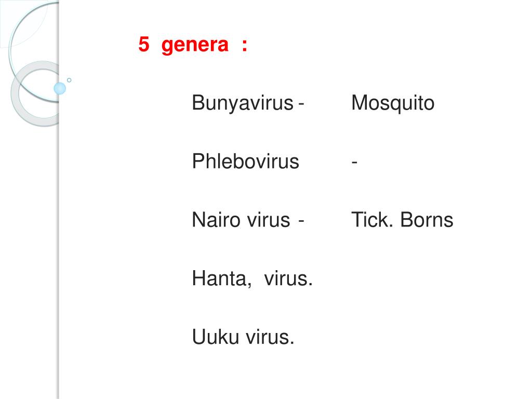Screen dimensions: 532x399
Task: Select the 'Phlebovirus' line
Action: [245, 161]
